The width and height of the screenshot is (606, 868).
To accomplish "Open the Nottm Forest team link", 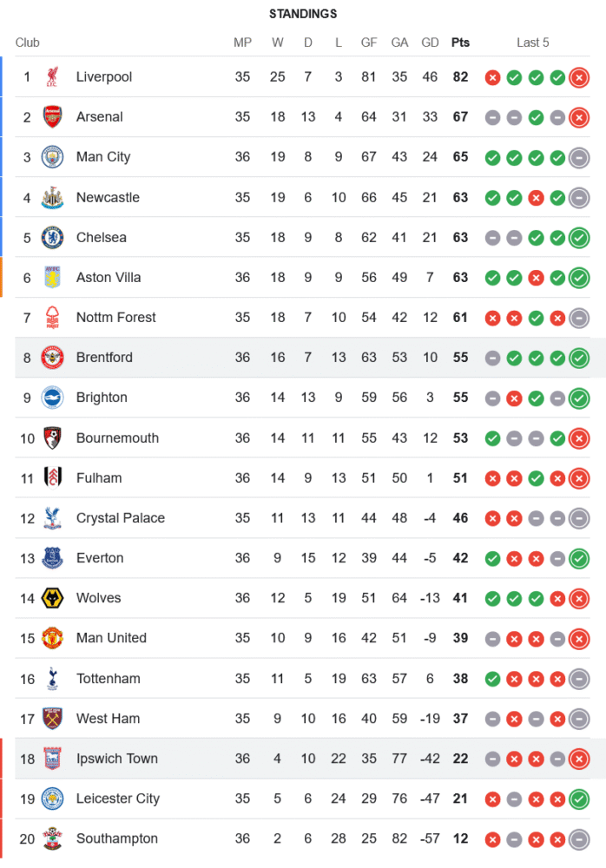I will pos(115,318).
